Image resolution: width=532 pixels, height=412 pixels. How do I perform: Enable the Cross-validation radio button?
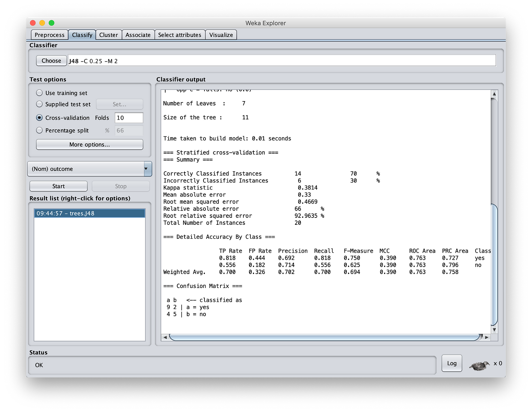(x=40, y=118)
